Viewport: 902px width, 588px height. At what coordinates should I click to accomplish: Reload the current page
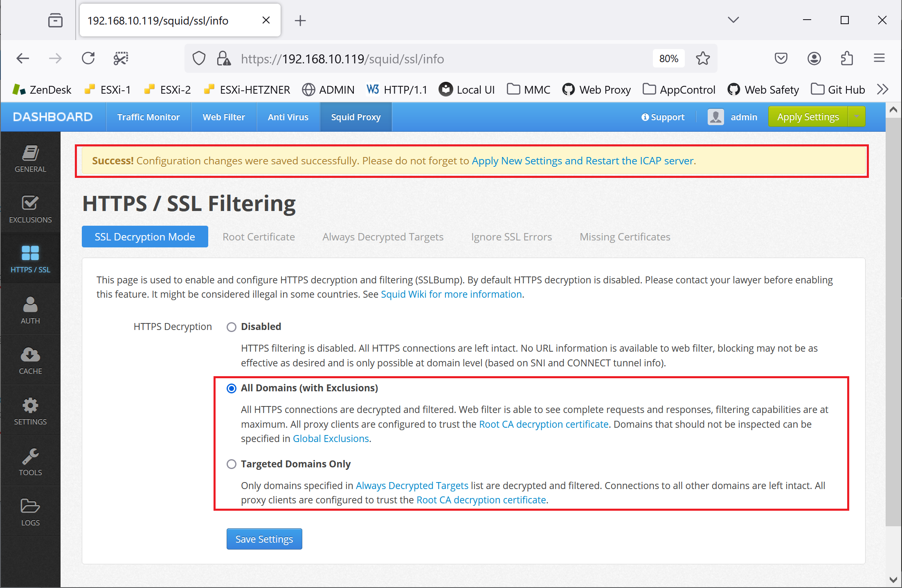(88, 58)
